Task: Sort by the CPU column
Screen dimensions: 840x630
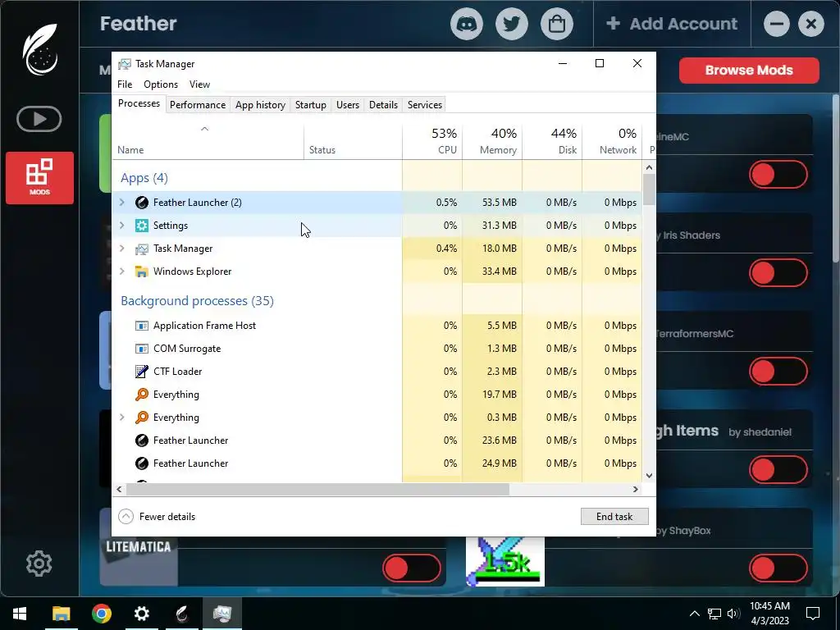Action: 432,142
